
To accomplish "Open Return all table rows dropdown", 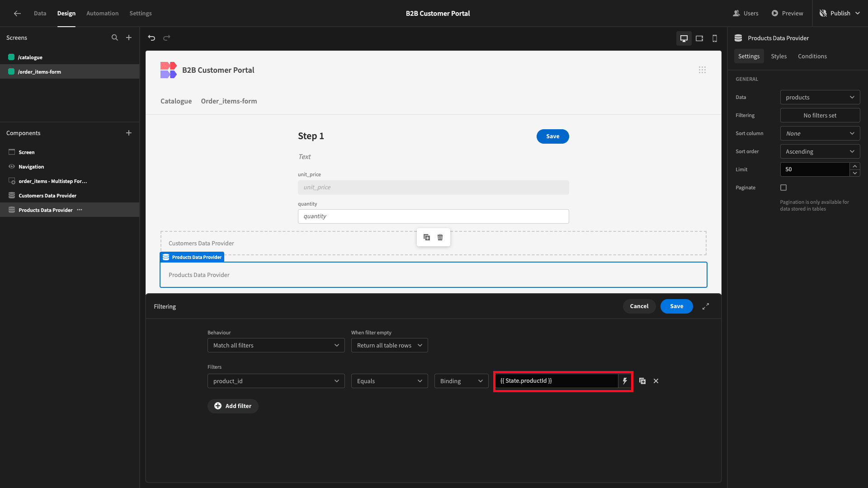I will (389, 345).
